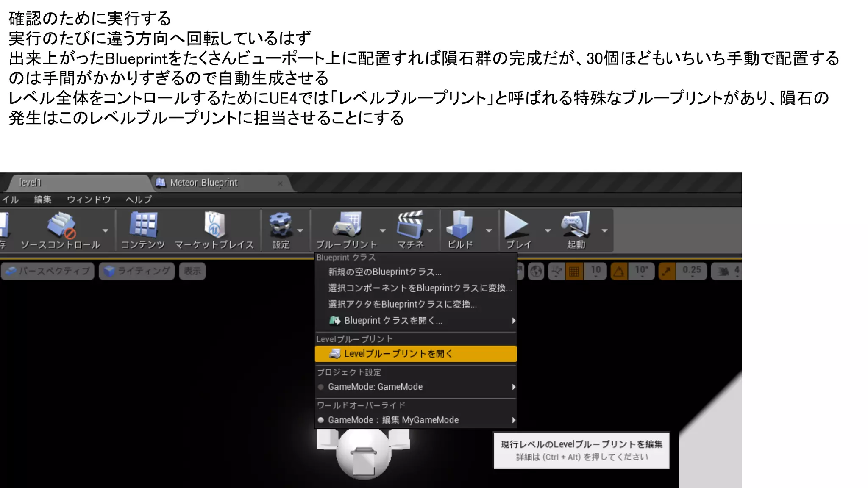This screenshot has width=868, height=488.
Task: Start the level with Play icon
Action: point(516,225)
